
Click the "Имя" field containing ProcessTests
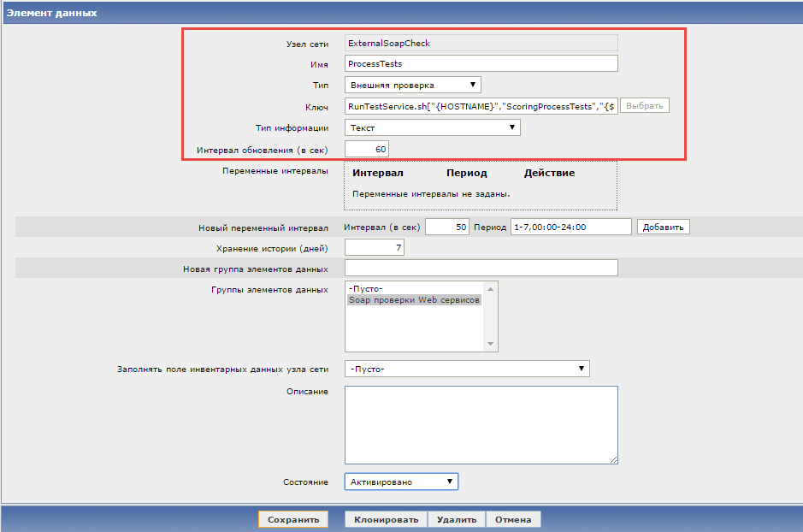click(479, 62)
